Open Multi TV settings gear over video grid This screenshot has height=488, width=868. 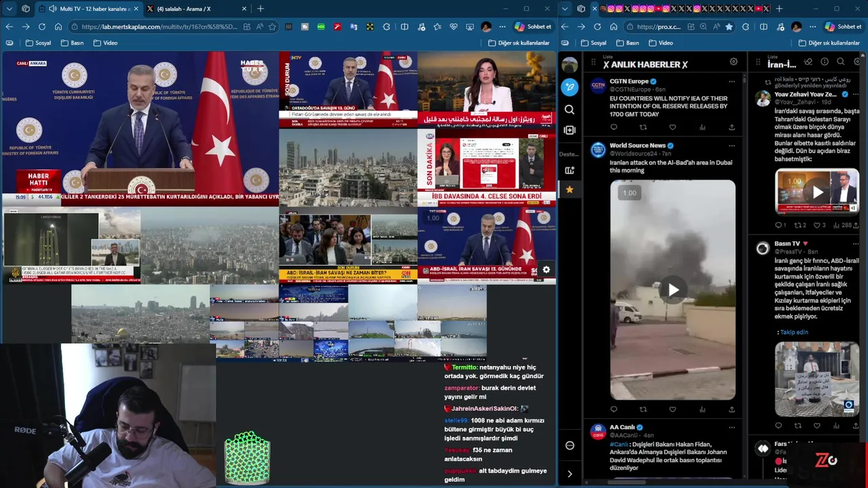[546, 270]
